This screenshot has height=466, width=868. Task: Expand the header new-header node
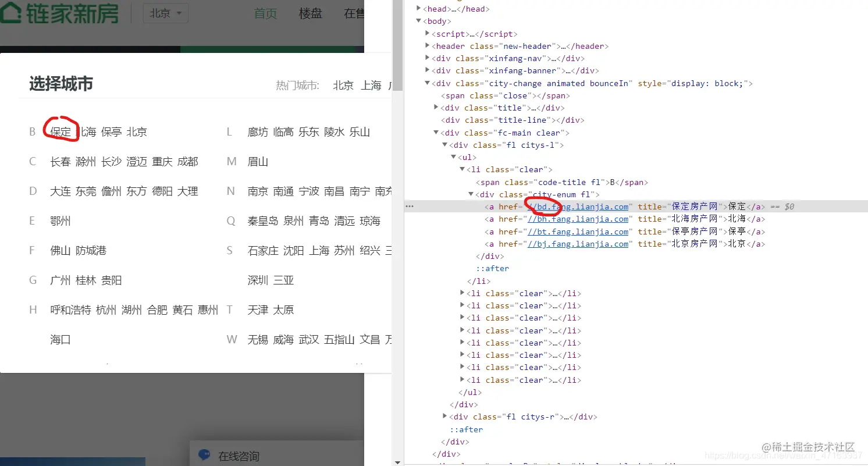point(428,46)
